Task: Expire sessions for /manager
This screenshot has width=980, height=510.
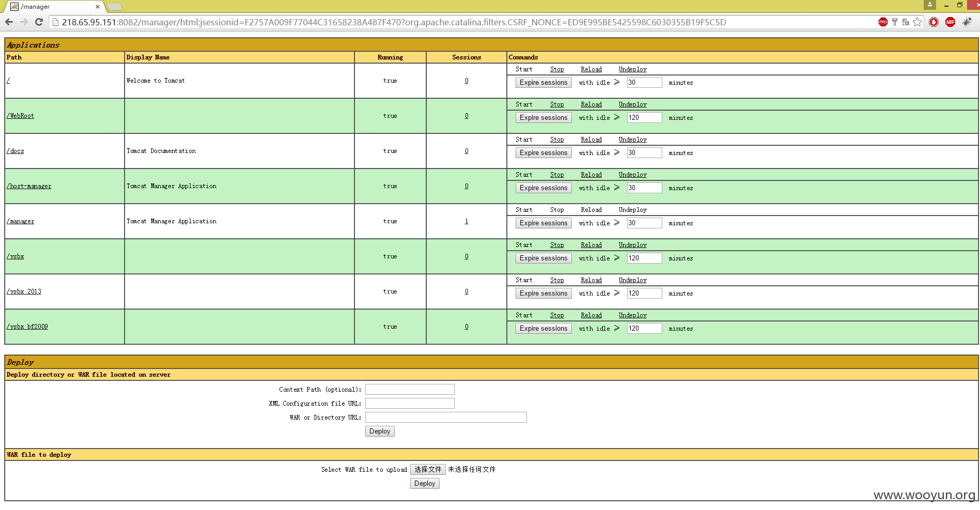Action: 543,223
